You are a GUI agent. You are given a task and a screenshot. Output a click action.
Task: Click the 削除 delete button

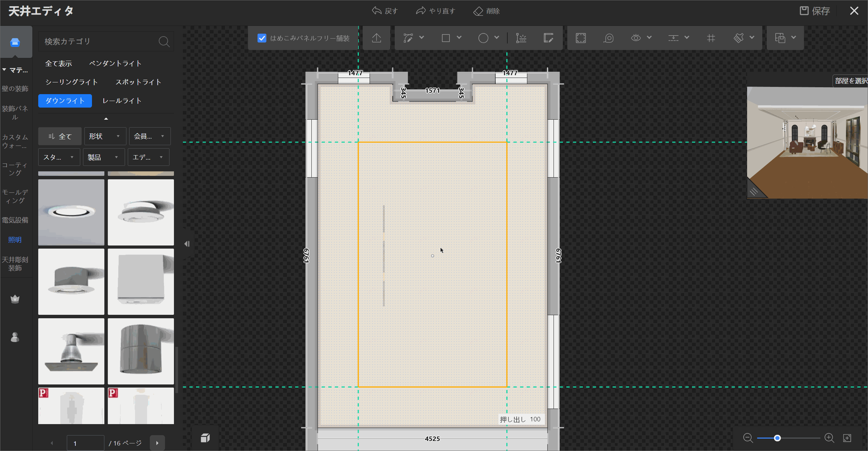pos(486,11)
